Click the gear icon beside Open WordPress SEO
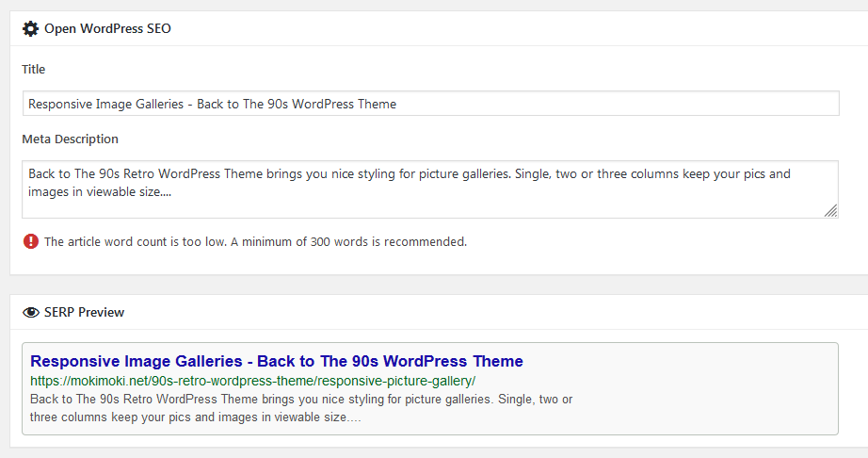The height and width of the screenshot is (458, 868). coord(30,28)
